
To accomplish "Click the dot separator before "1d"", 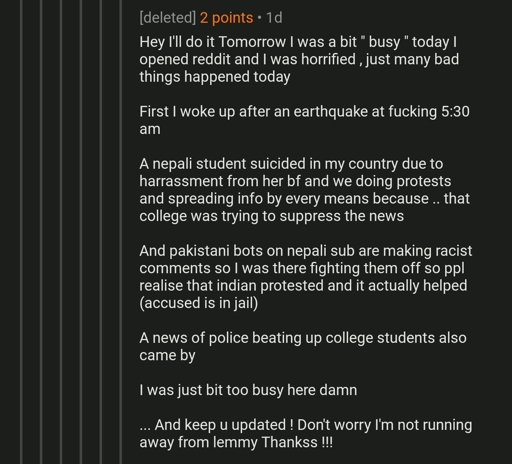I will [x=259, y=18].
